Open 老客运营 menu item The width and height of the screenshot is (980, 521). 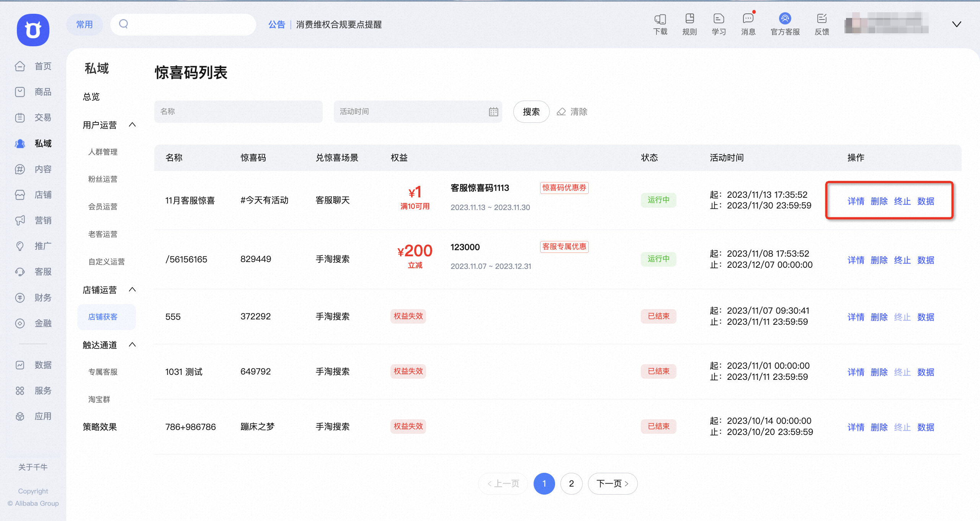tap(103, 234)
